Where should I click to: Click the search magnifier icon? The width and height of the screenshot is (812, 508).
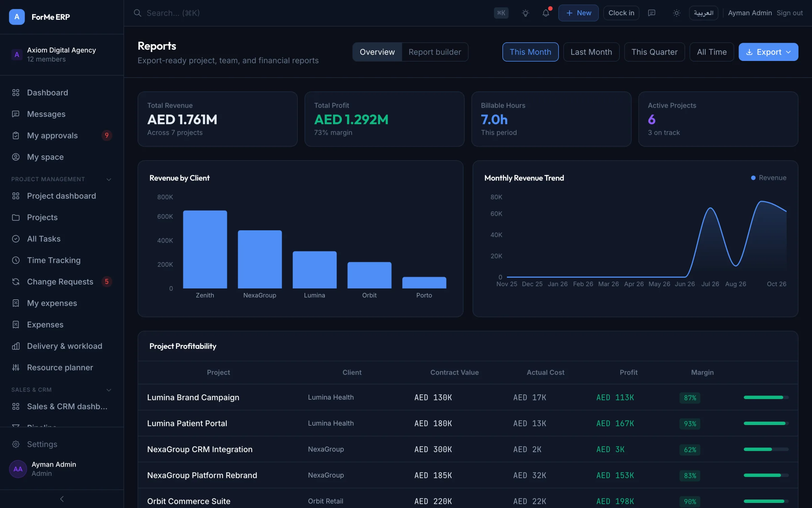[x=137, y=13]
